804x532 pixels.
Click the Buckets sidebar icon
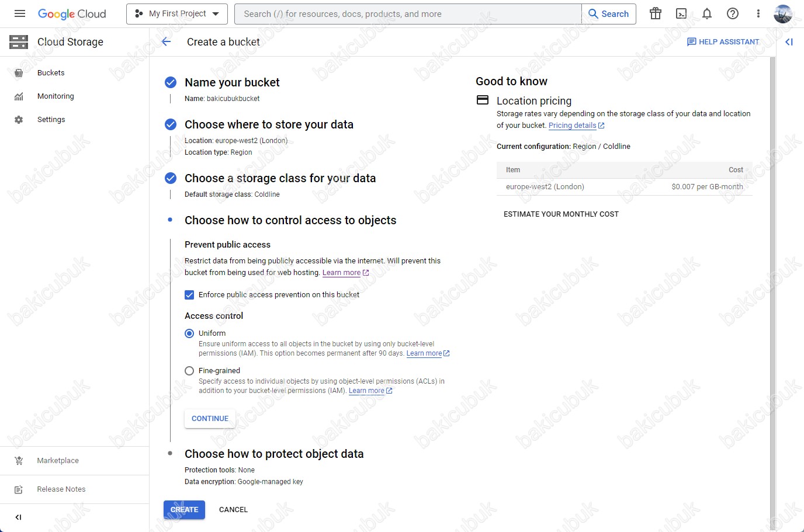[19, 73]
